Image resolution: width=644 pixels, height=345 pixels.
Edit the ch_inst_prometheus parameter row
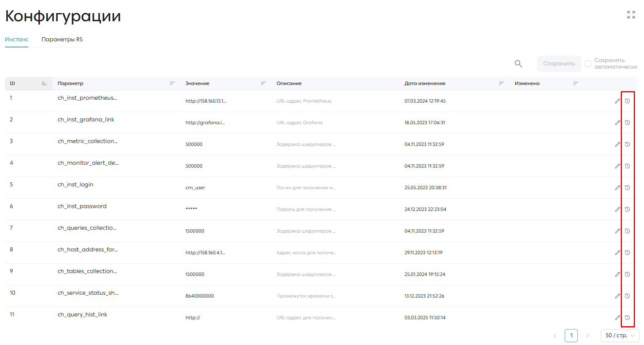[x=617, y=101]
